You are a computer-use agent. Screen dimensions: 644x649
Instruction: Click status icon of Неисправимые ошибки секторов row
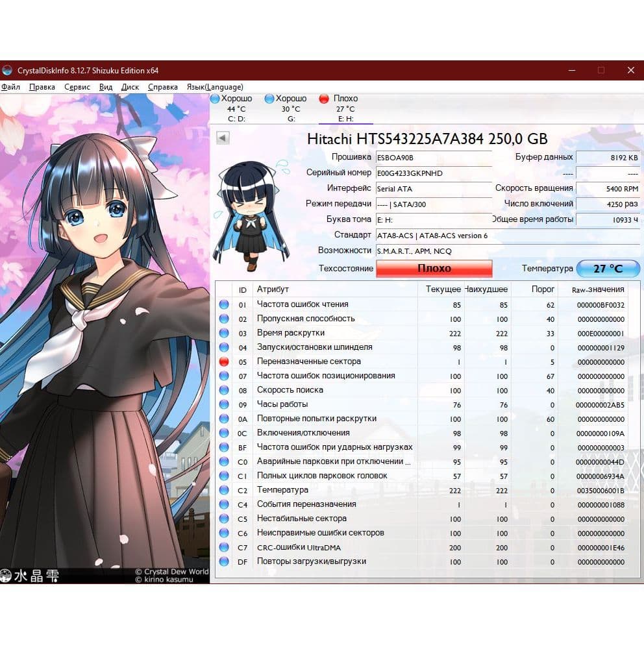224,533
